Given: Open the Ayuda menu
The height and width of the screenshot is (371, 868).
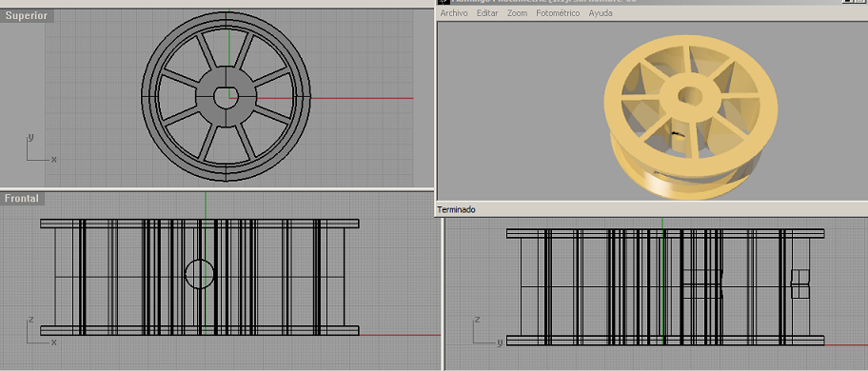Looking at the screenshot, I should pyautogui.click(x=600, y=13).
